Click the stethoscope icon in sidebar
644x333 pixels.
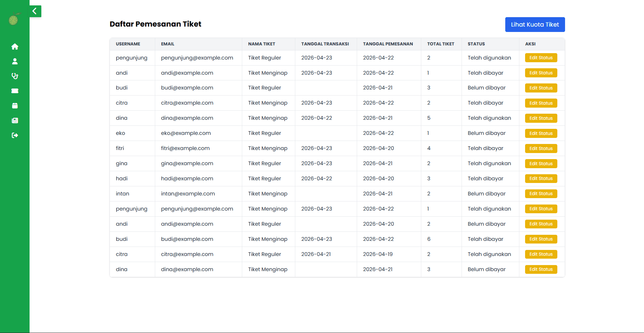15,76
